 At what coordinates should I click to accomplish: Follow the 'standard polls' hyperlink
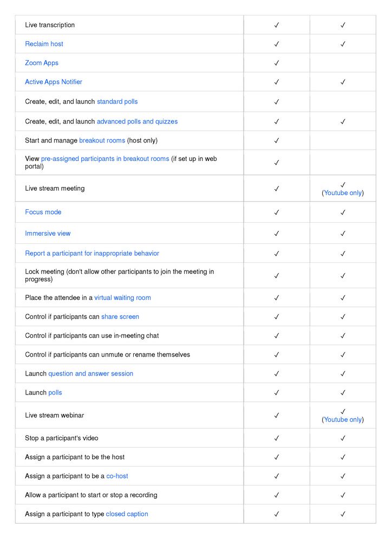click(117, 102)
